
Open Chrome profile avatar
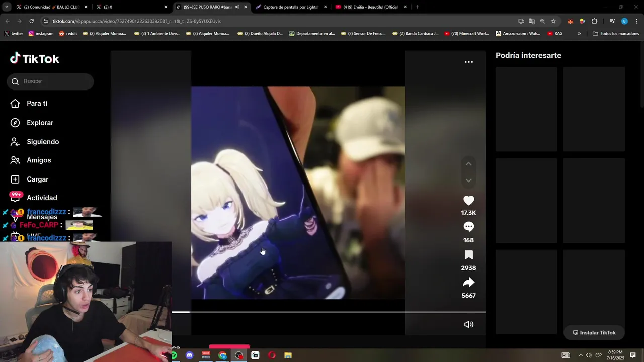624,21
